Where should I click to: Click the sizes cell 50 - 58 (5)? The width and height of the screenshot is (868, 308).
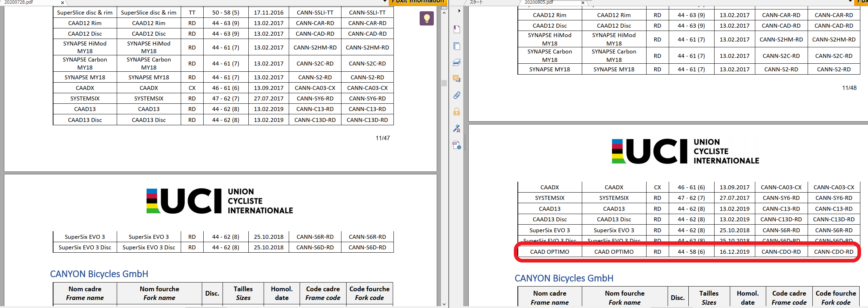226,12
